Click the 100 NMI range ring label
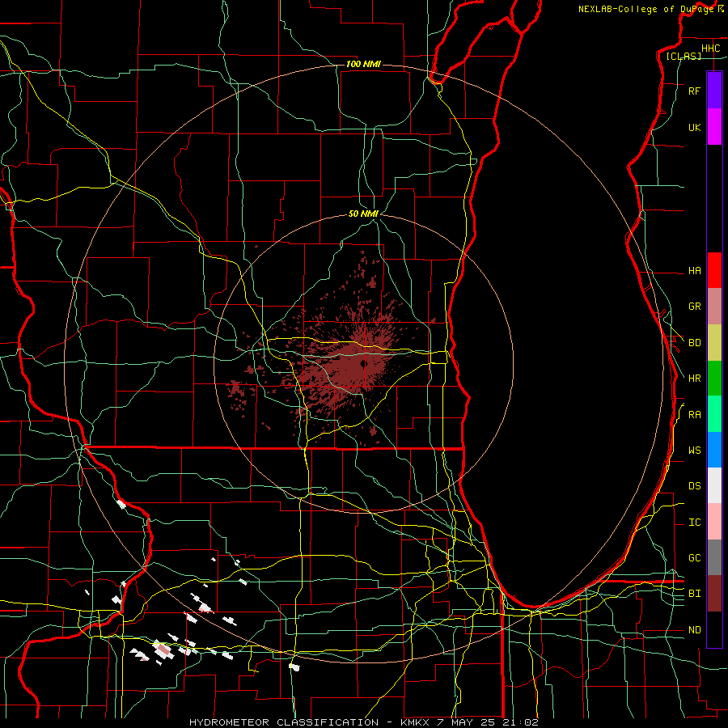The height and width of the screenshot is (728, 728). point(363,64)
